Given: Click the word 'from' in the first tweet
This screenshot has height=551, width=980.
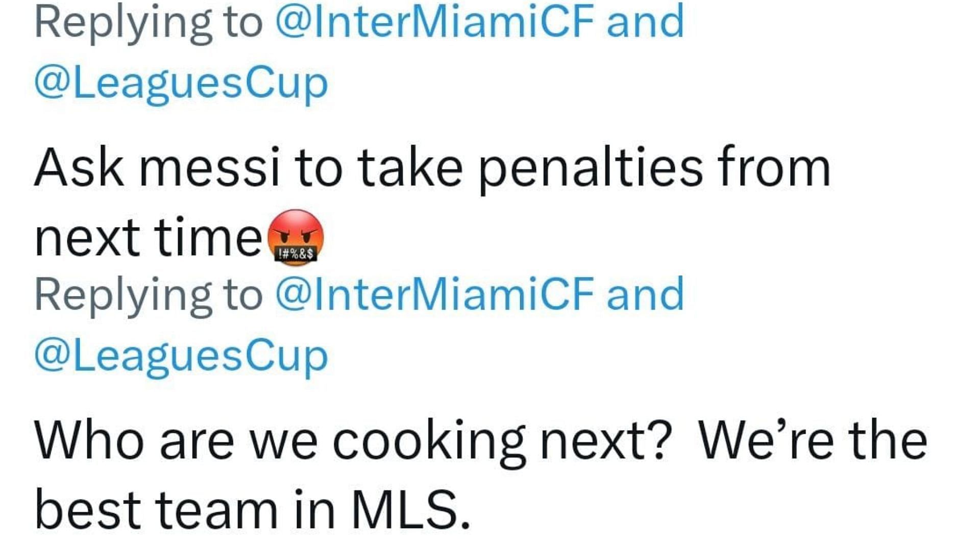Looking at the screenshot, I should coord(773,168).
